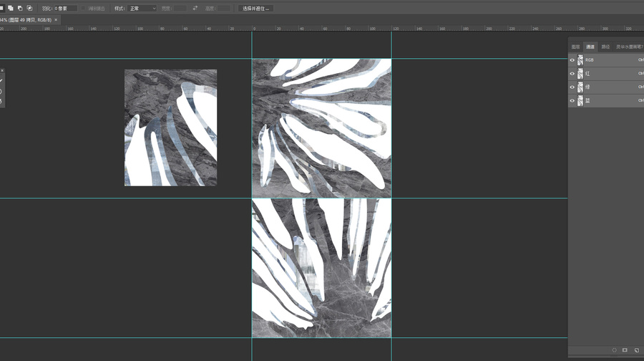Select the 绿 channel thumbnail
Image resolution: width=644 pixels, height=361 pixels.
click(x=580, y=87)
